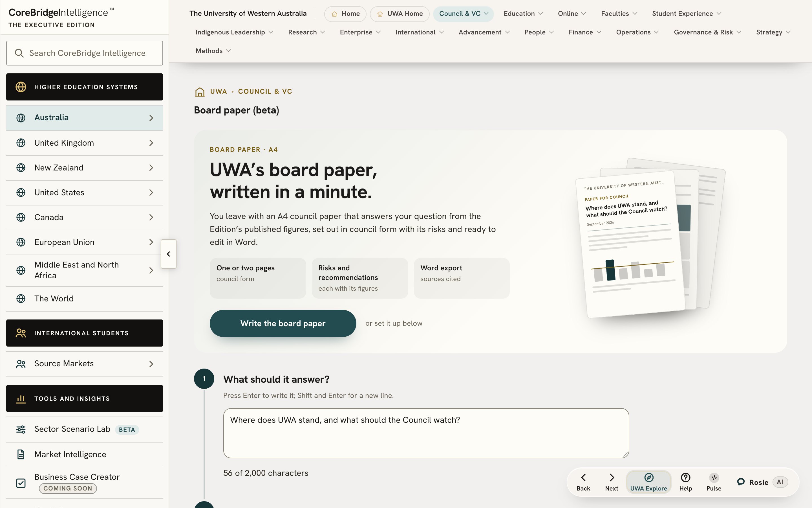Click the breadcrumb house icon before UWA
The width and height of the screenshot is (812, 508).
click(200, 92)
